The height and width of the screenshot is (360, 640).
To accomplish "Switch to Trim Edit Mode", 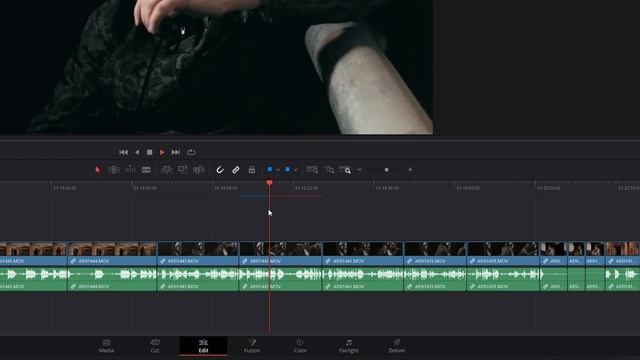I will (x=113, y=170).
